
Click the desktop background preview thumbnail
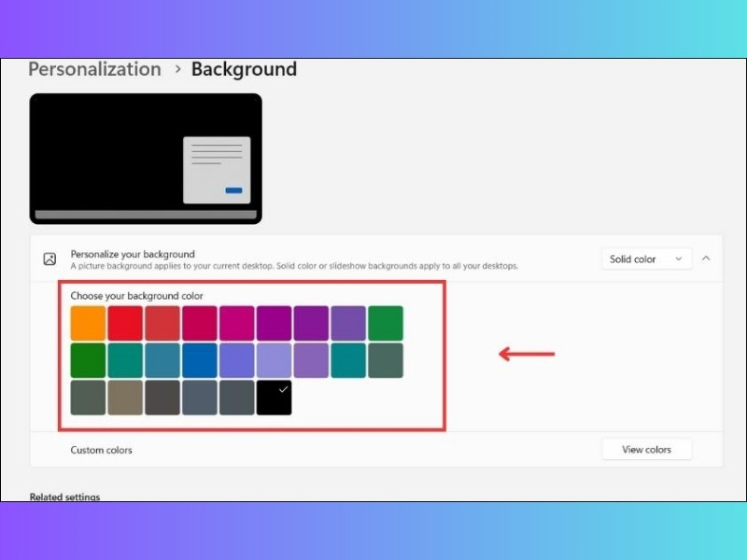[146, 159]
